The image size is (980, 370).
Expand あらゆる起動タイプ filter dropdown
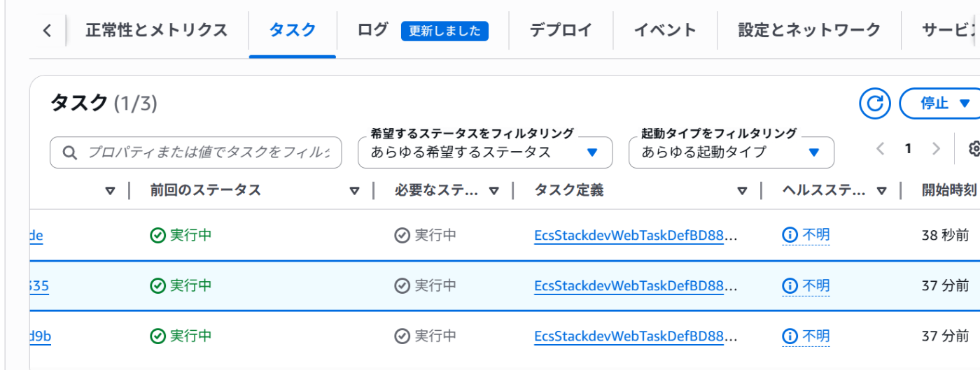point(731,152)
